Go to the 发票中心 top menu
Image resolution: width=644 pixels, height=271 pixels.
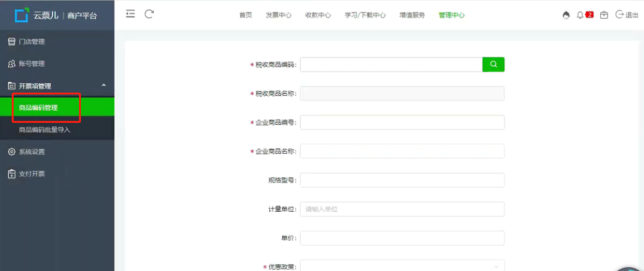coord(278,15)
